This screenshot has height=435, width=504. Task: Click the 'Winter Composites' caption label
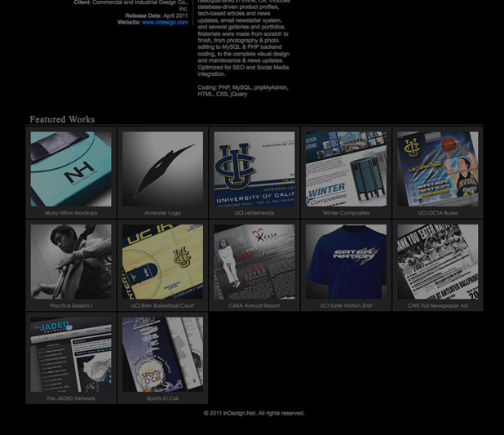point(346,213)
